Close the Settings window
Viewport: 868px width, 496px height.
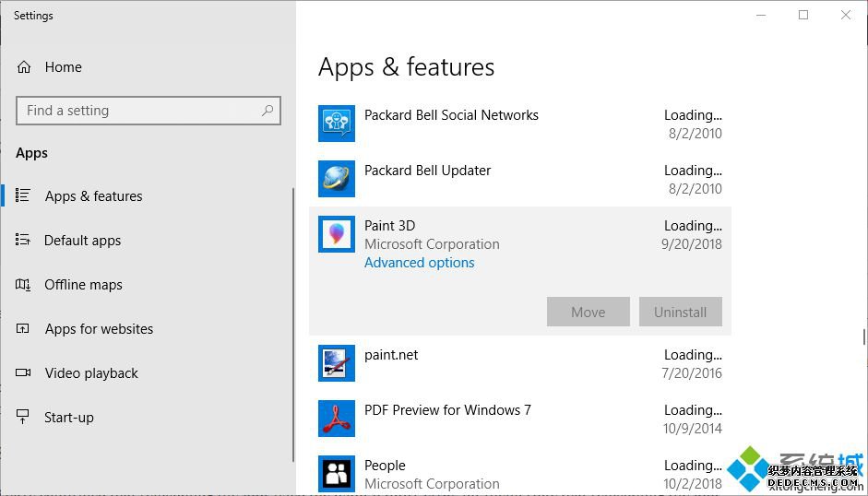click(846, 15)
